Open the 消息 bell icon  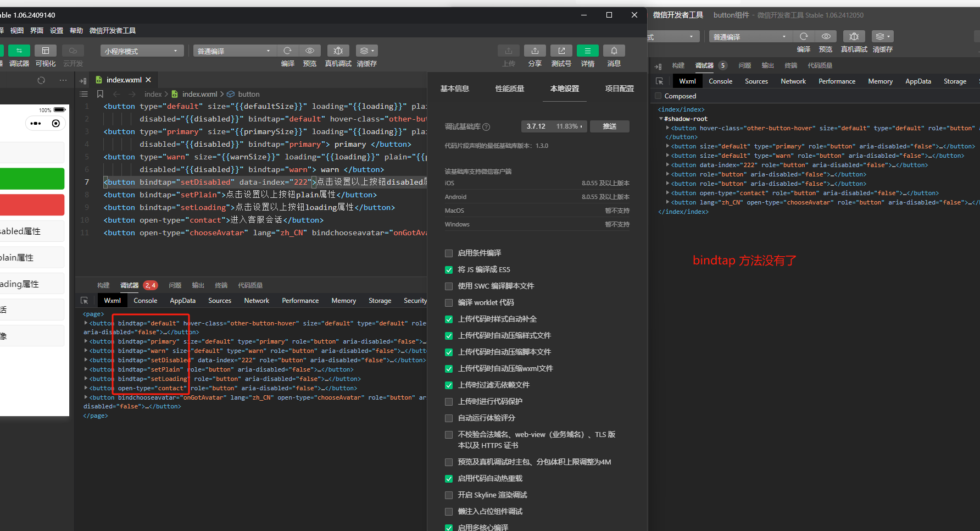click(614, 51)
